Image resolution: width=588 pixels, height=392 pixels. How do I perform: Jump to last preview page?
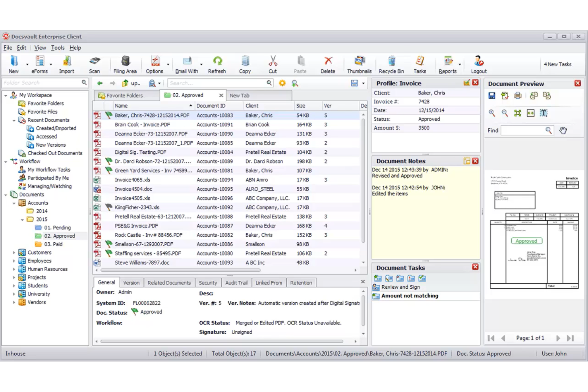(x=571, y=338)
